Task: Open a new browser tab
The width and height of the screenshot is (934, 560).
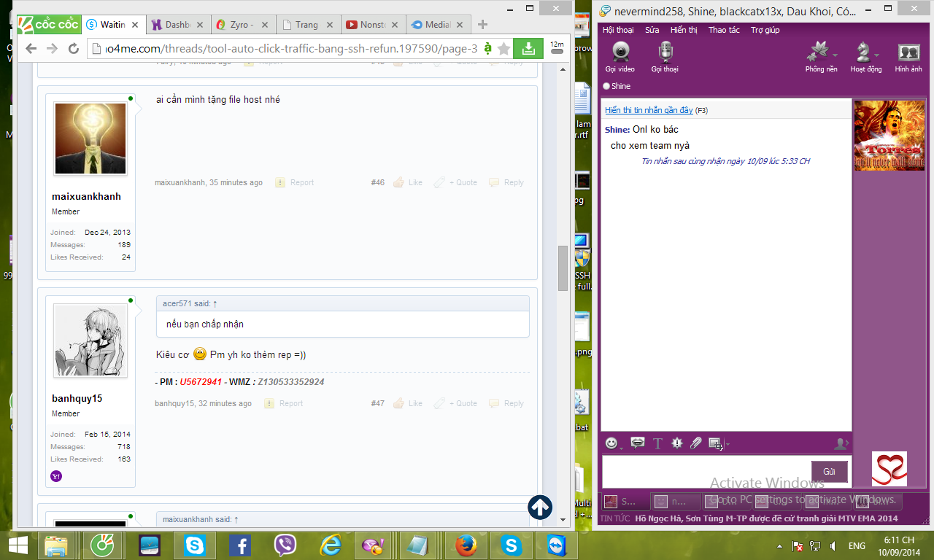Action: (x=482, y=25)
